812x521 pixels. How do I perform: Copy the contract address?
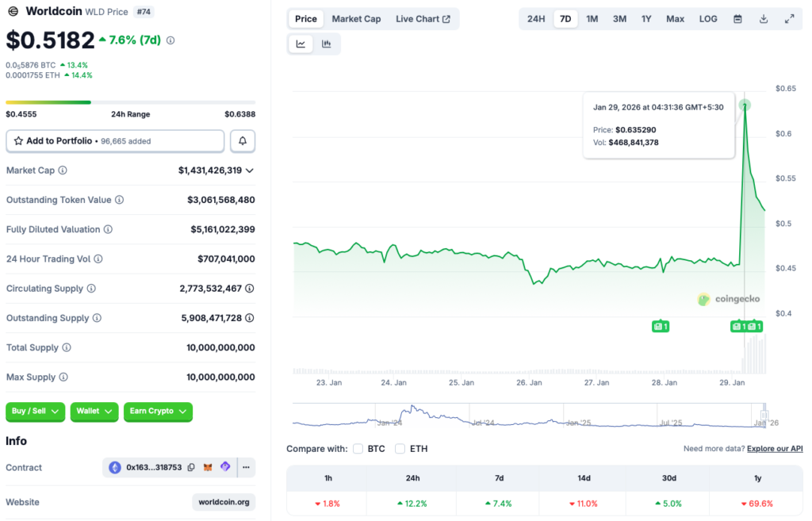click(x=191, y=468)
